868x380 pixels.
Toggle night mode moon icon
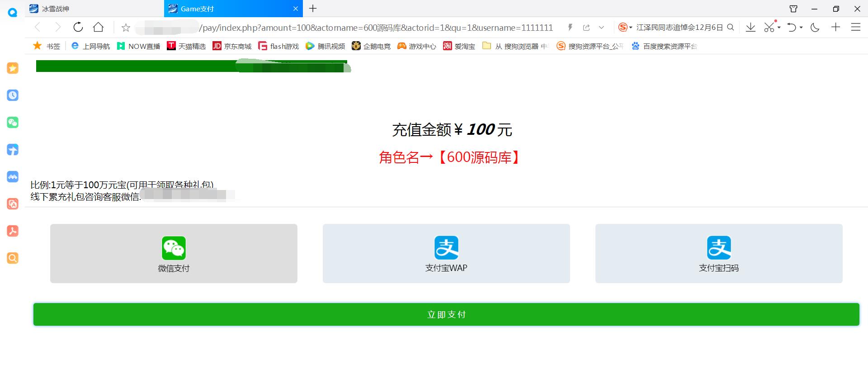click(815, 27)
